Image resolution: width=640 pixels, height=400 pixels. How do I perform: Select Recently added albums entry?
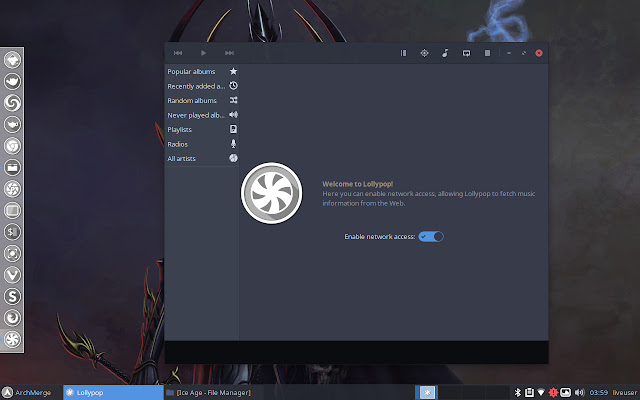click(x=202, y=86)
